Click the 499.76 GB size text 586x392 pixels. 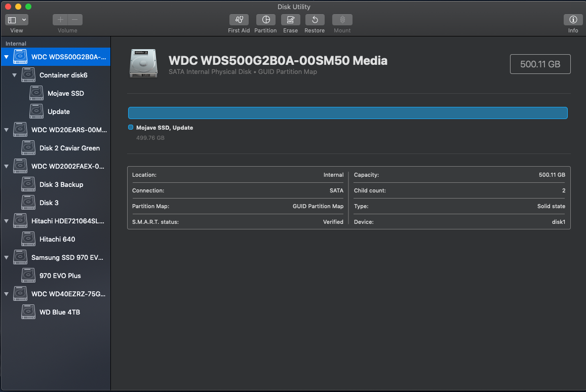click(x=150, y=138)
